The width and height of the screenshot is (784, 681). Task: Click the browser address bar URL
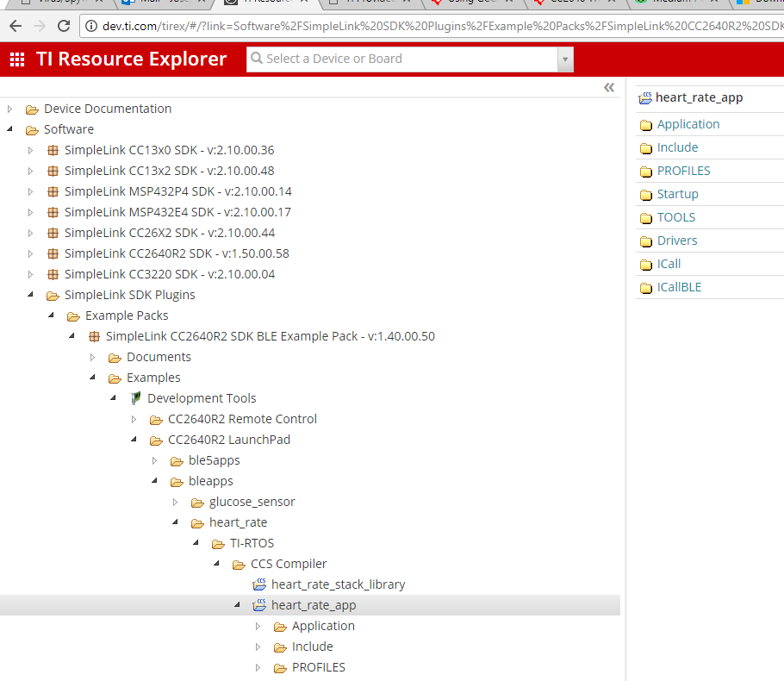pyautogui.click(x=443, y=26)
